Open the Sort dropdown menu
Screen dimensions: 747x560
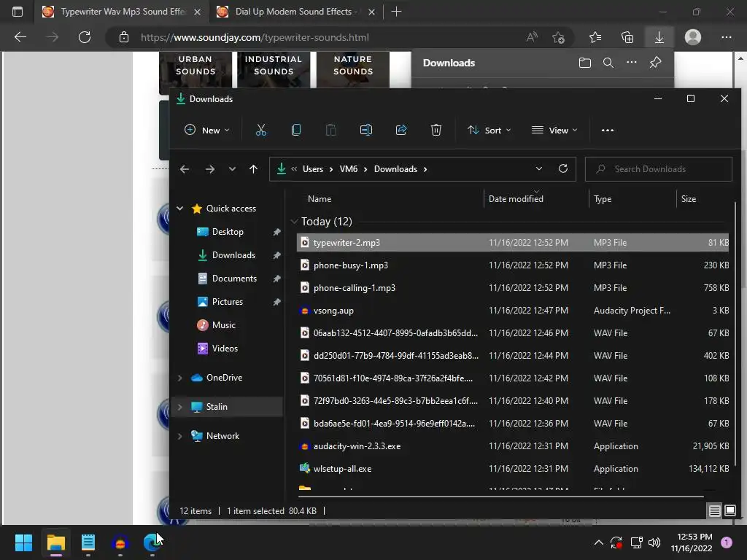pos(489,130)
